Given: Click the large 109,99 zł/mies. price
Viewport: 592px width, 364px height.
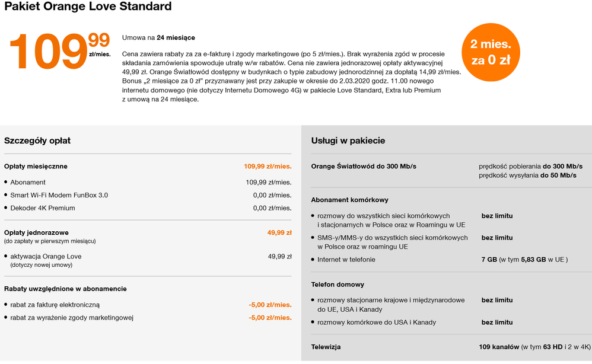Looking at the screenshot, I should (x=59, y=52).
